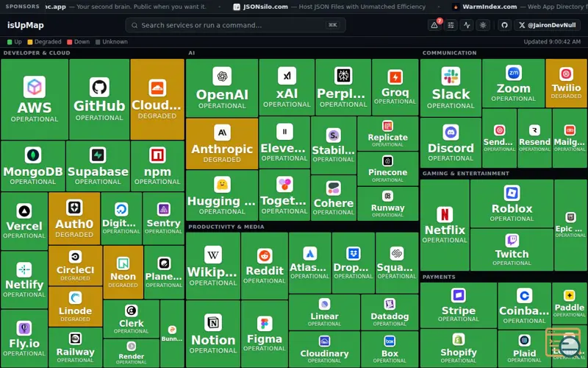Click the AWS cube icon

(x=35, y=87)
